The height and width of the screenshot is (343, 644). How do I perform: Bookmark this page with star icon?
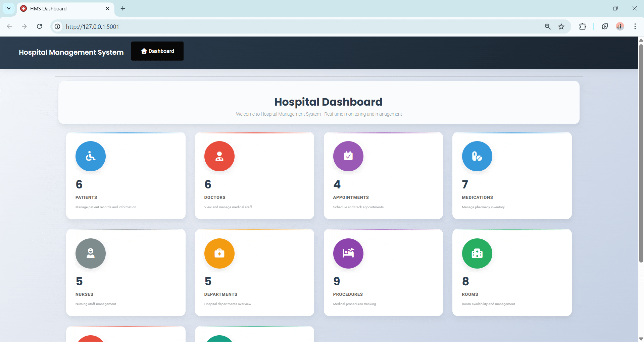point(561,26)
